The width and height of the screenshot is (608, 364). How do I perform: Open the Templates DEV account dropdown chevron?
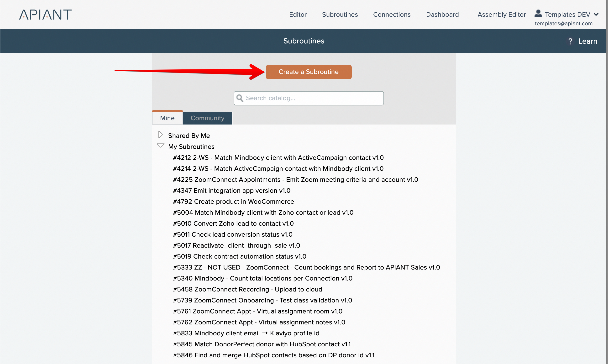coord(596,15)
